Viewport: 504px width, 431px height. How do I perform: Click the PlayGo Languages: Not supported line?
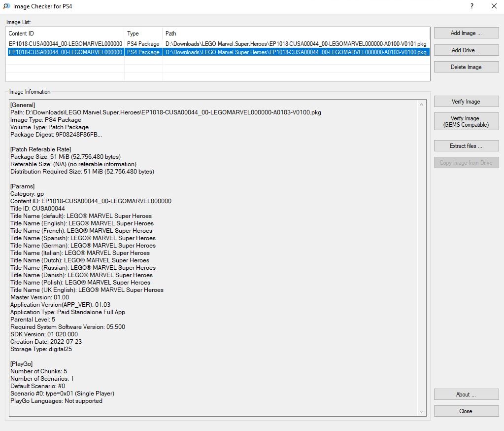click(x=56, y=401)
